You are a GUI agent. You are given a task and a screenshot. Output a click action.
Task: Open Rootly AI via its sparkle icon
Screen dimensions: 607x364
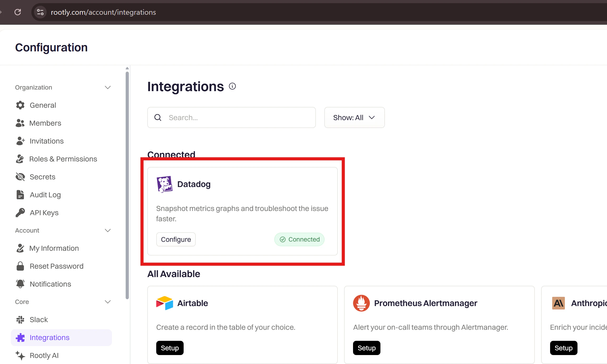[20, 355]
